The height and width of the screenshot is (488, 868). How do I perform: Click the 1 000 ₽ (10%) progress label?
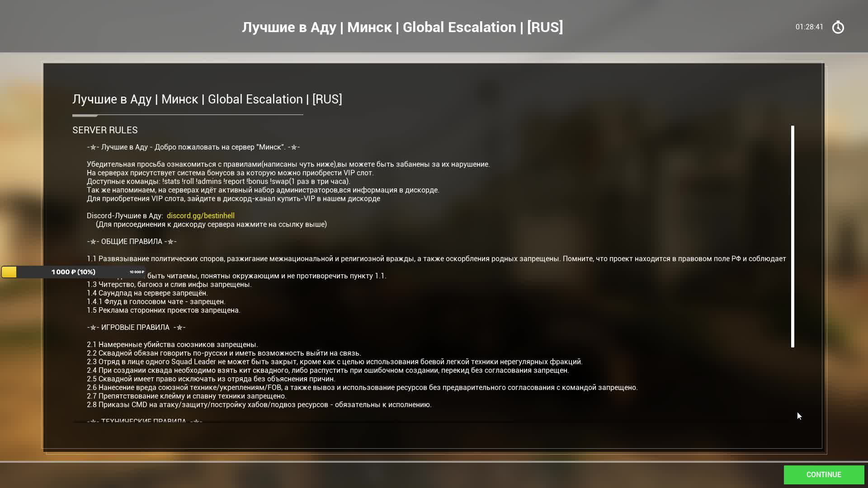click(x=73, y=272)
